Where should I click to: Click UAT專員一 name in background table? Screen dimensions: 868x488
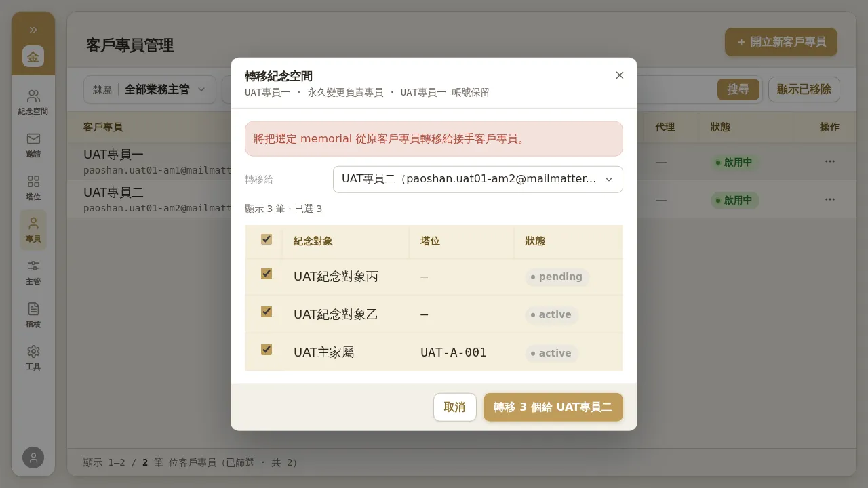pos(113,154)
